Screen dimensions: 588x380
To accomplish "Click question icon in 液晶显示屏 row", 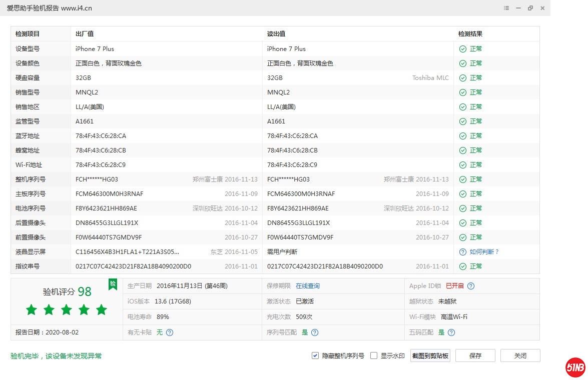I will coord(463,252).
